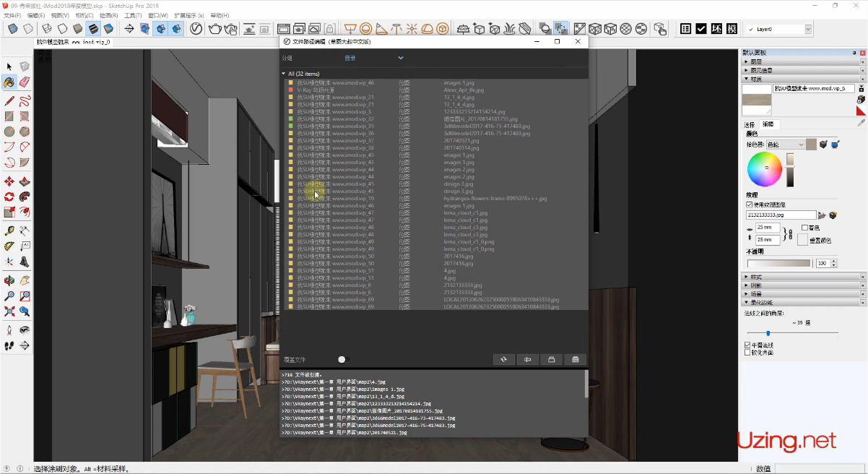Screen dimensions: 868x474
Task: Click texture filename input field
Action: [781, 215]
